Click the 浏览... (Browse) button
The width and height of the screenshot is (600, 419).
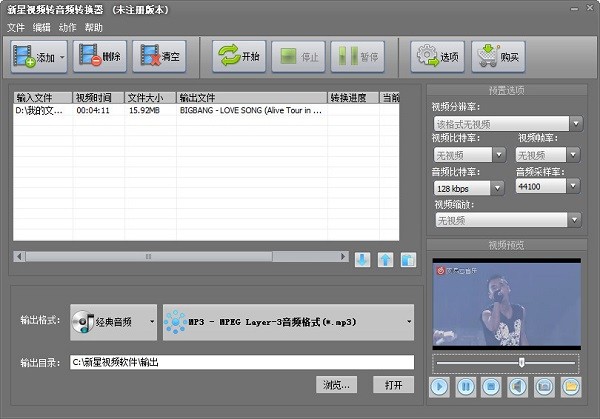pyautogui.click(x=337, y=385)
